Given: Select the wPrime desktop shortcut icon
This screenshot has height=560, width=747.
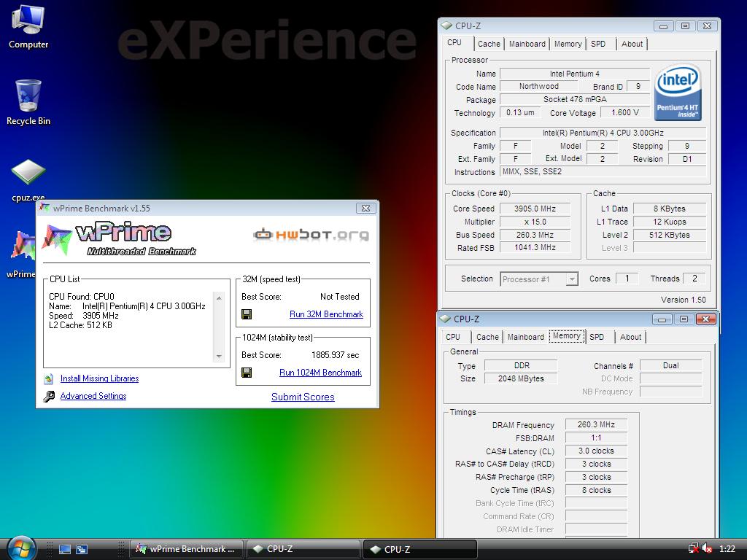Looking at the screenshot, I should pyautogui.click(x=22, y=254).
